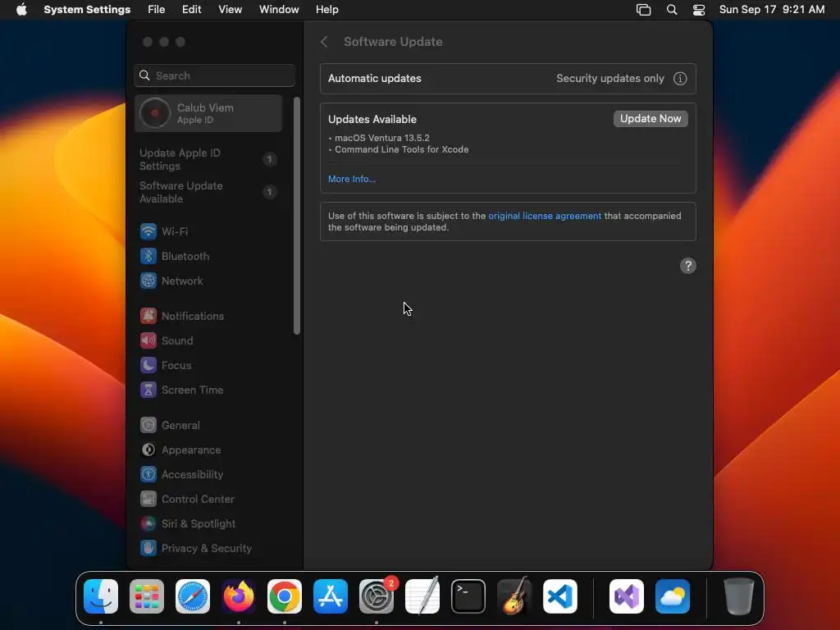Open Spotlight search in menu bar

[x=672, y=10]
